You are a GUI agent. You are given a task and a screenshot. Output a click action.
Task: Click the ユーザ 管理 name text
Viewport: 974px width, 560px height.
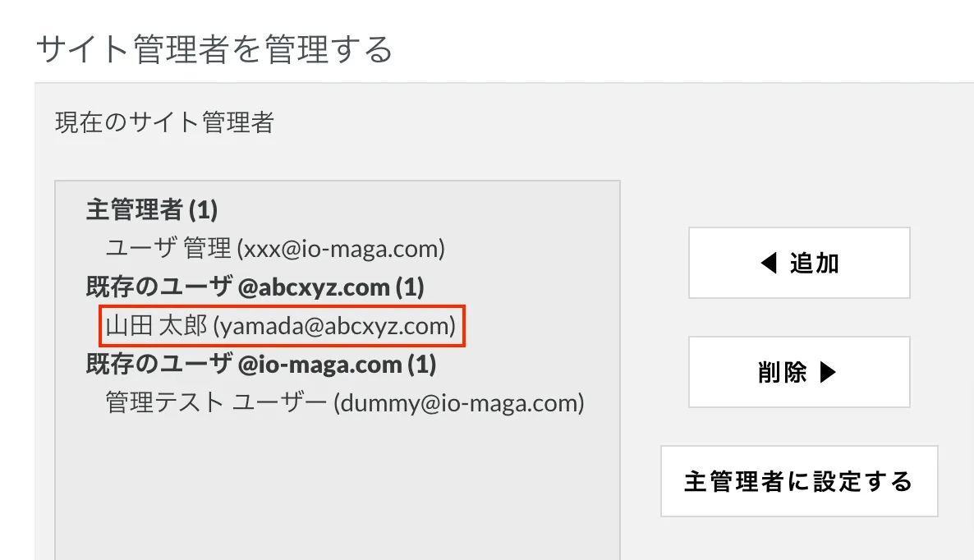tap(168, 248)
